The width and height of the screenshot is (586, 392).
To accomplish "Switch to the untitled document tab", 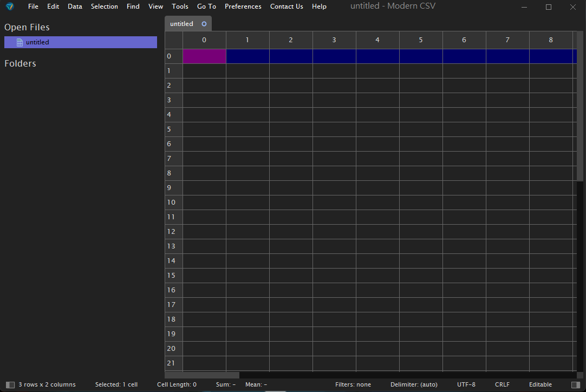I will tap(182, 24).
